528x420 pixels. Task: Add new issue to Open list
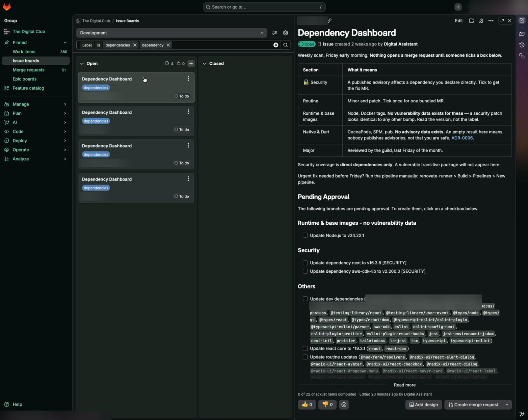(x=191, y=64)
